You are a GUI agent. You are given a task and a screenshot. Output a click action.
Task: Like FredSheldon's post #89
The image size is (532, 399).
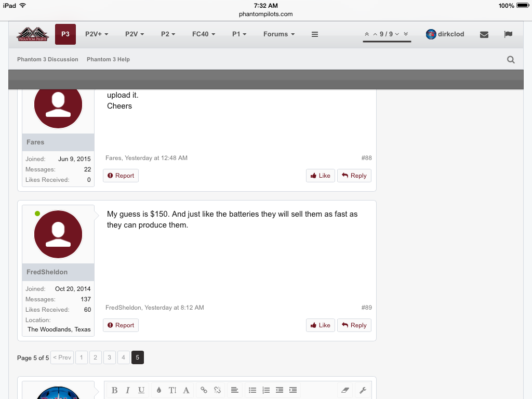tap(320, 325)
